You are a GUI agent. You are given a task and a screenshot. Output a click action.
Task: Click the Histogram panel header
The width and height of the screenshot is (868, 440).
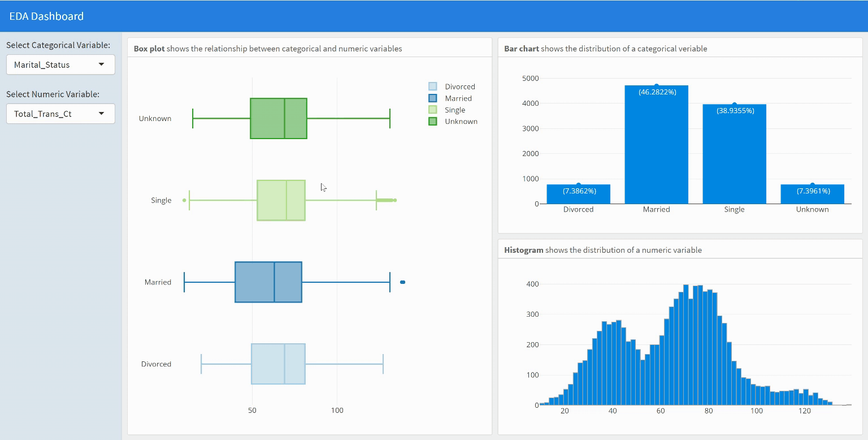(522, 249)
